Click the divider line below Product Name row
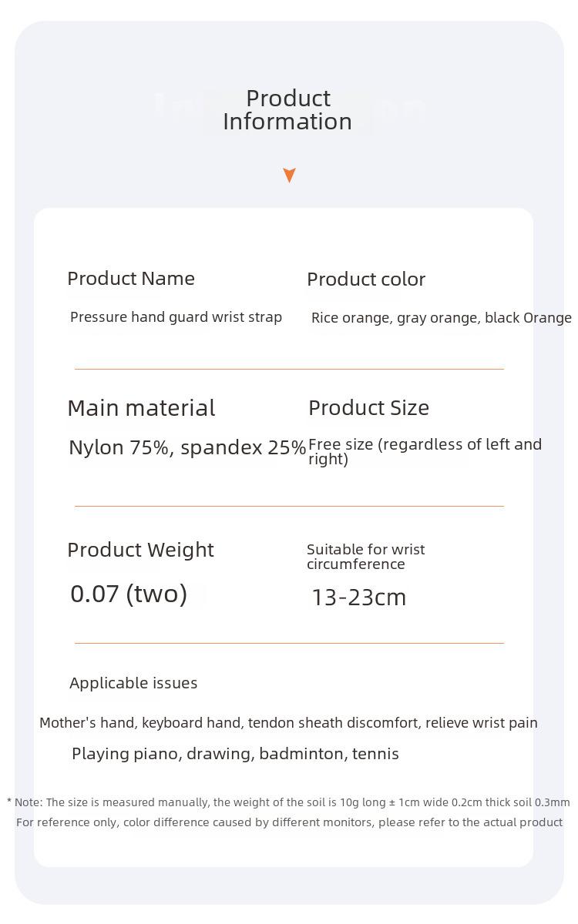This screenshot has width=578, height=924. [x=289, y=369]
